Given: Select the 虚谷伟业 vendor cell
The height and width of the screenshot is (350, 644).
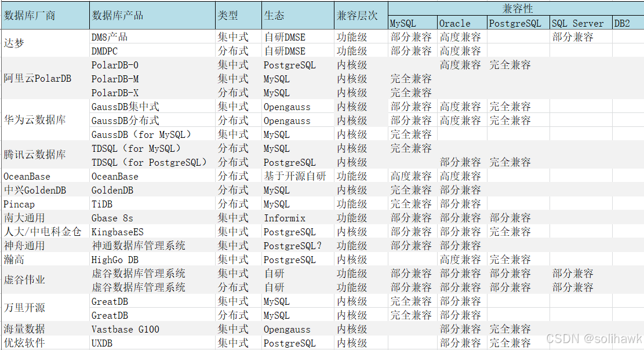Looking at the screenshot, I should pyautogui.click(x=45, y=280).
